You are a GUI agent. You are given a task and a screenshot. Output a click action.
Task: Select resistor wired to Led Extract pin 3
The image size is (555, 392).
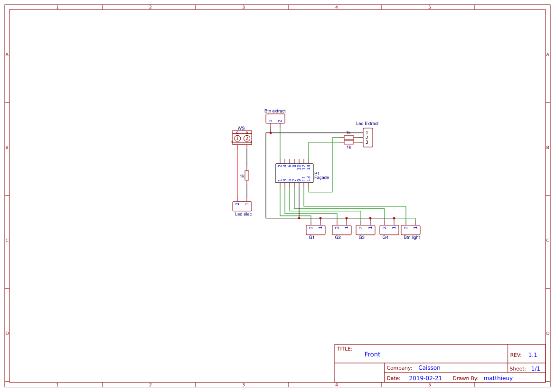pyautogui.click(x=349, y=142)
